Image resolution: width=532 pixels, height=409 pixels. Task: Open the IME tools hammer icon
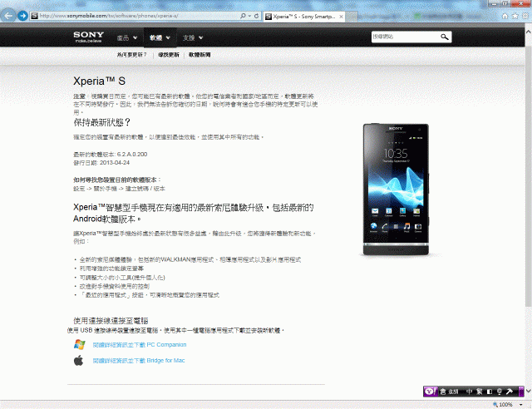pyautogui.click(x=510, y=392)
